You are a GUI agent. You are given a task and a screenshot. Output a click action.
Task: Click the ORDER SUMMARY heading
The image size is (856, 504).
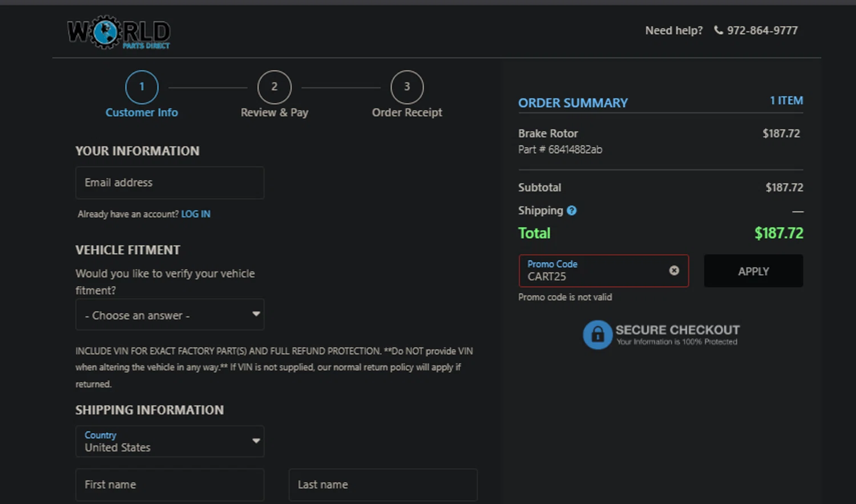point(572,103)
